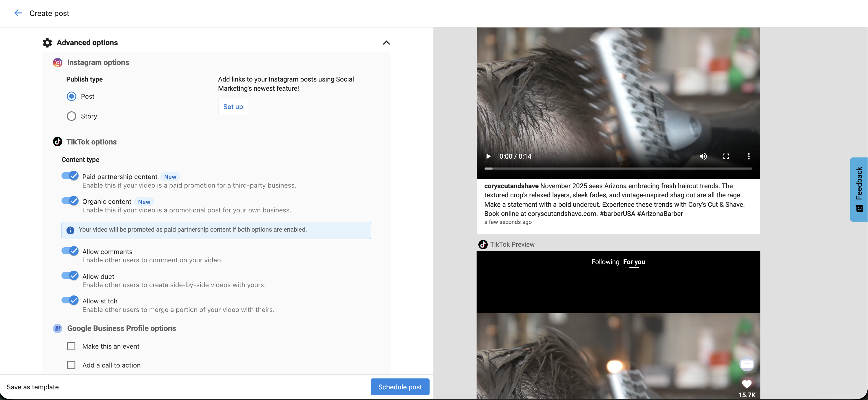868x400 pixels.
Task: Collapse the Advanced options section
Action: pos(386,43)
